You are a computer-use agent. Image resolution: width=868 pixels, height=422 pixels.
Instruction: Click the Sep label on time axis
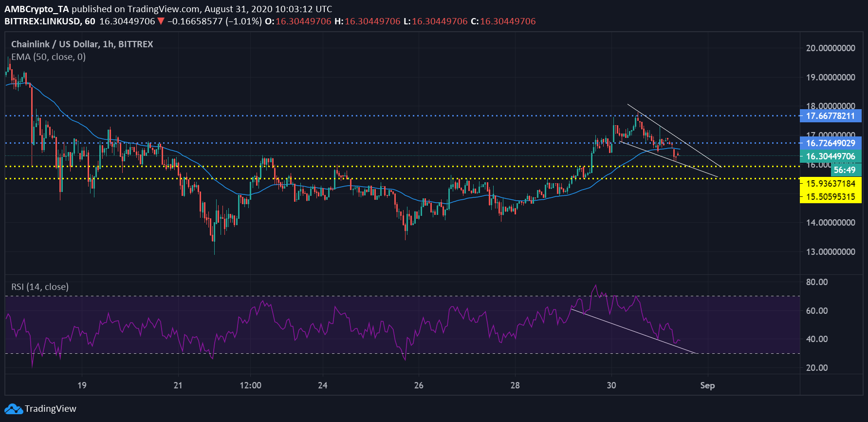click(707, 385)
